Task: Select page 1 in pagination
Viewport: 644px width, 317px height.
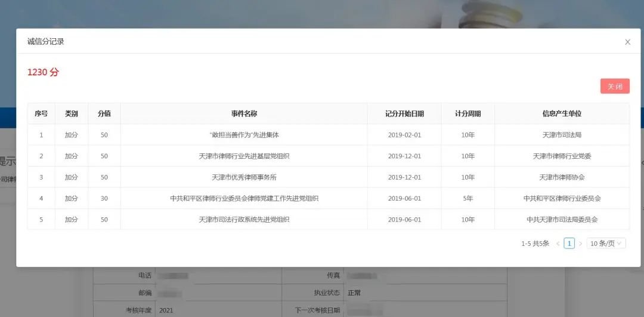Action: 569,244
